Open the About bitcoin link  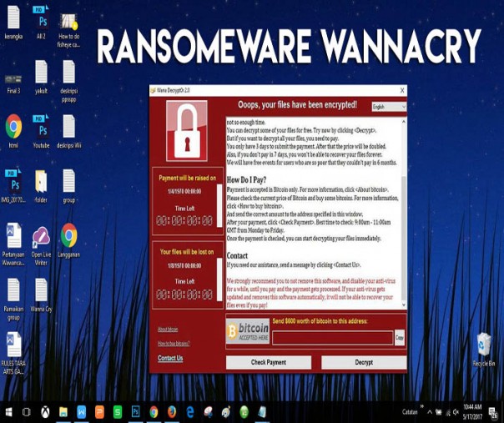[168, 330]
